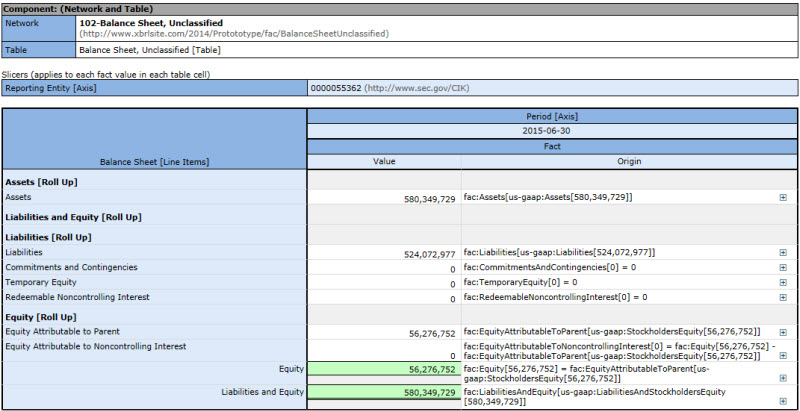800x411 pixels.
Task: Select 102-Balance Sheet, Unclassified title
Action: [151, 23]
